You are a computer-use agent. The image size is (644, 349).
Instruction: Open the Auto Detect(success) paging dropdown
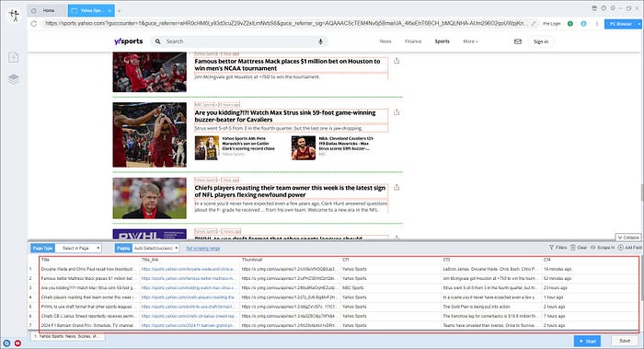(156, 249)
